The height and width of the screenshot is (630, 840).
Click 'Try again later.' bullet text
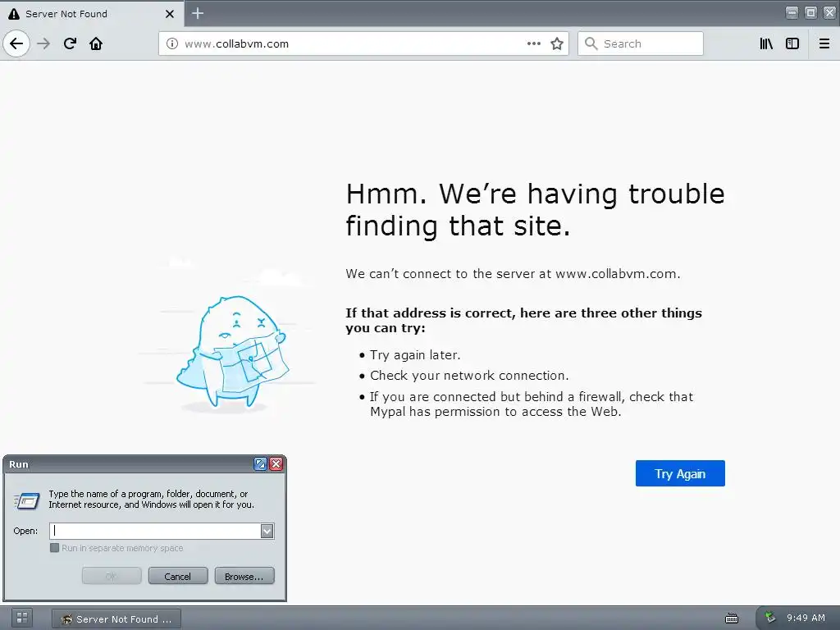(x=415, y=355)
